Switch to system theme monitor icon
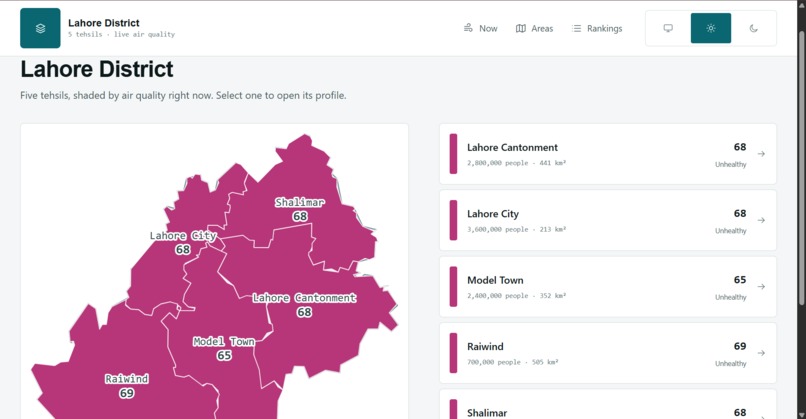 [x=668, y=28]
